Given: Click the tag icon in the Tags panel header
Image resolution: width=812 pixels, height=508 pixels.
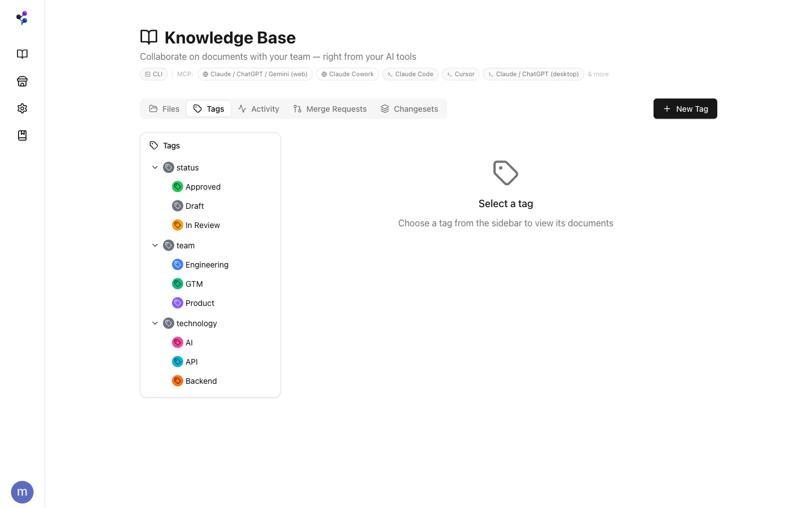Looking at the screenshot, I should click(154, 145).
